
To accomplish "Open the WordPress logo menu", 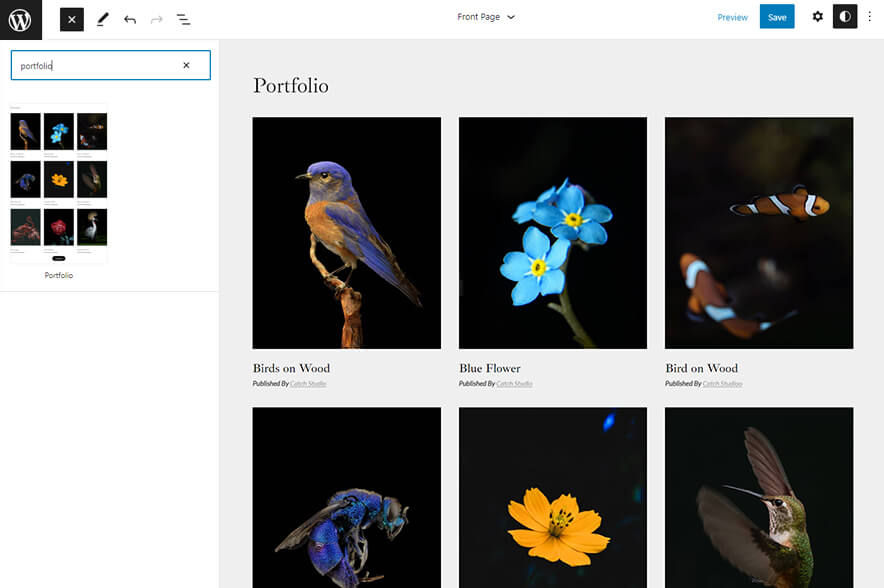I will (x=20, y=19).
